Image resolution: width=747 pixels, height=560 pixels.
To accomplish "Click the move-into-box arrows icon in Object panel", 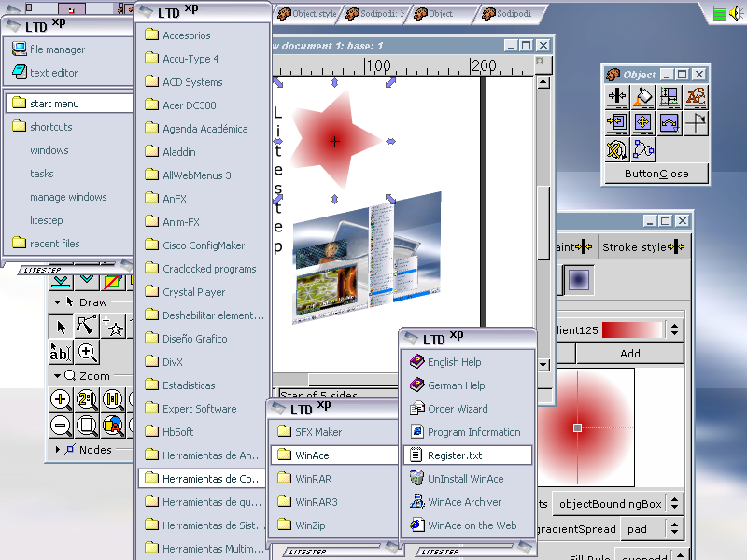I will pyautogui.click(x=617, y=123).
